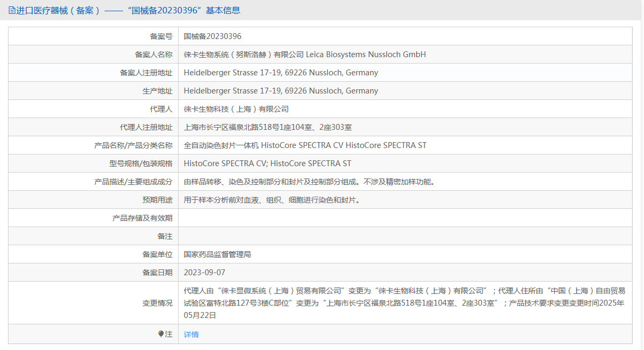Click the 代理人注册地址 label
Image resolution: width=644 pixels, height=350 pixels.
coord(146,127)
